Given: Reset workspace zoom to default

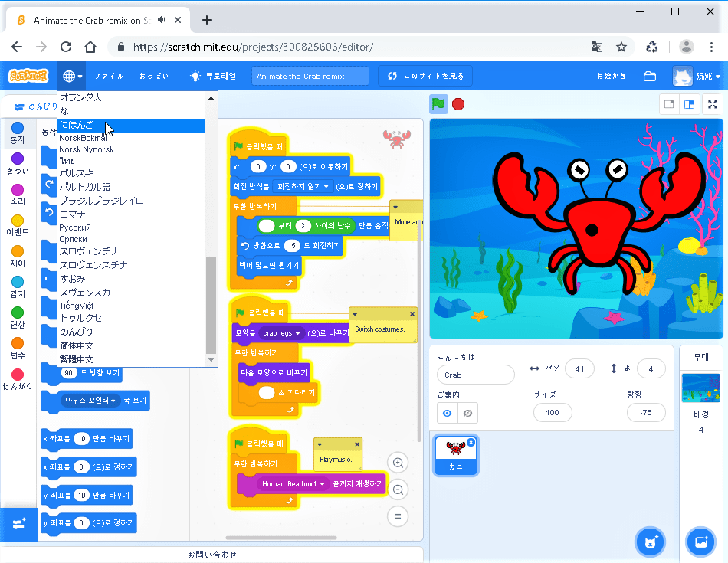Looking at the screenshot, I should (398, 516).
